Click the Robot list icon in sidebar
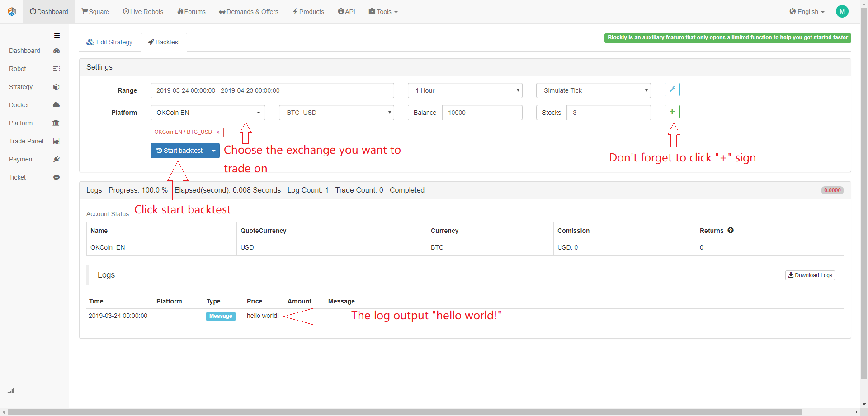 (57, 69)
